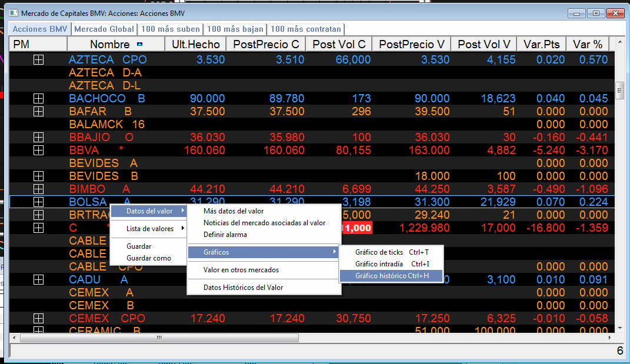Expand the BBVA row

click(x=39, y=151)
